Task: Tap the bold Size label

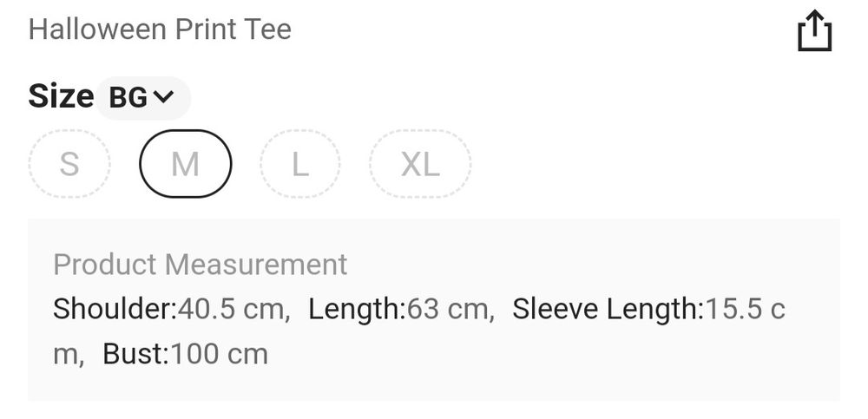Action: tap(61, 96)
